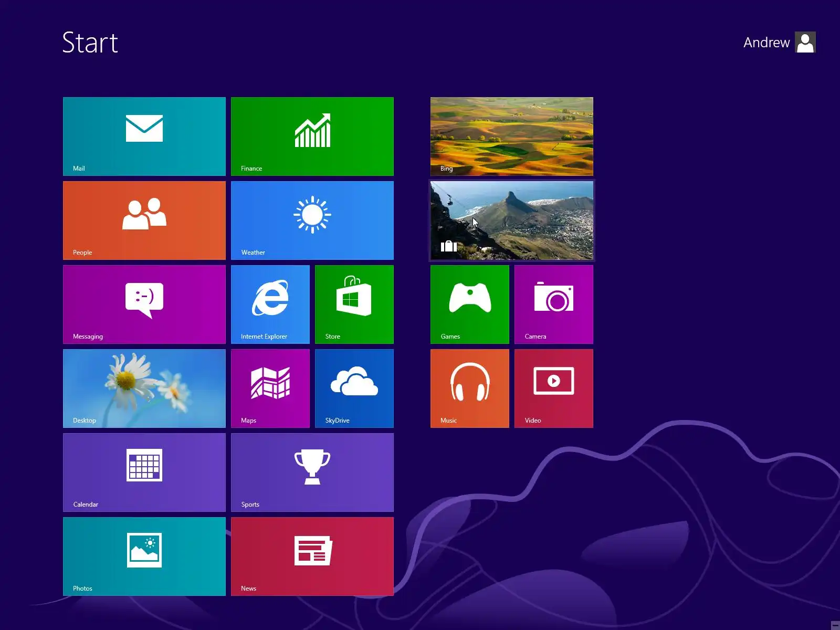Open the Travel tile with suitcase icon
The image size is (840, 630).
pos(512,220)
